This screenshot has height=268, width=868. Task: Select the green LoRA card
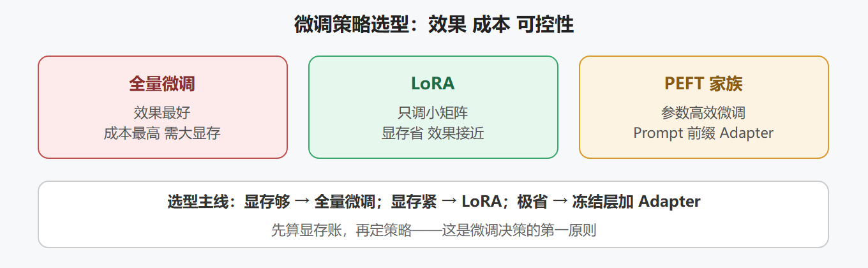point(433,107)
